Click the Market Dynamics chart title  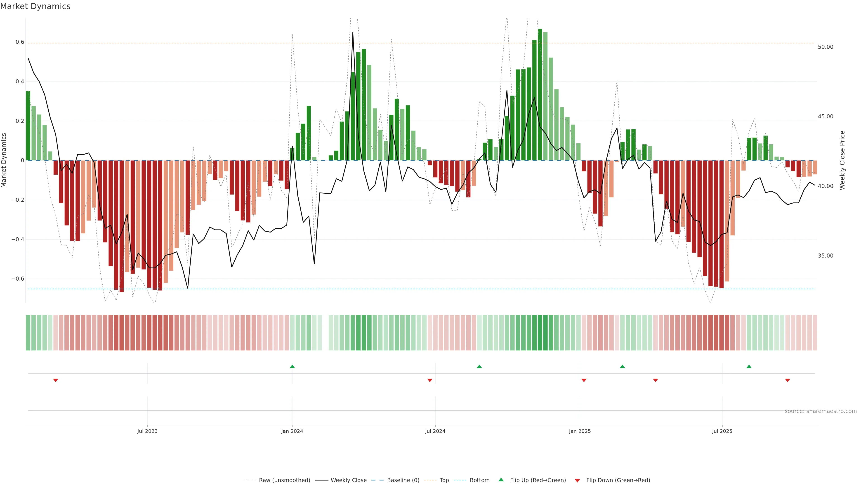(35, 6)
